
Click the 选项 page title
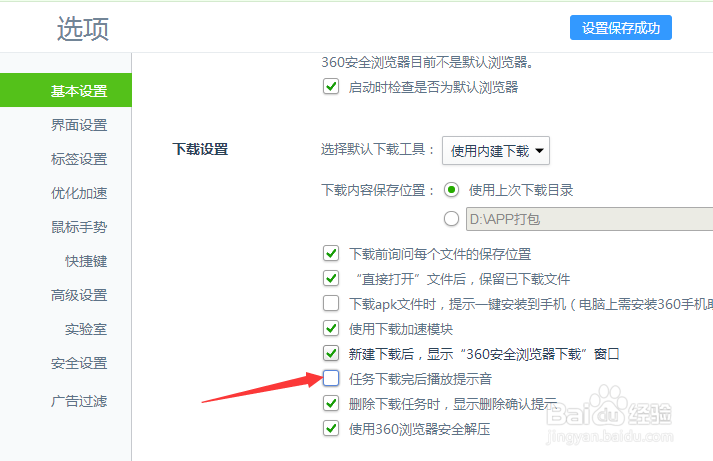click(83, 29)
